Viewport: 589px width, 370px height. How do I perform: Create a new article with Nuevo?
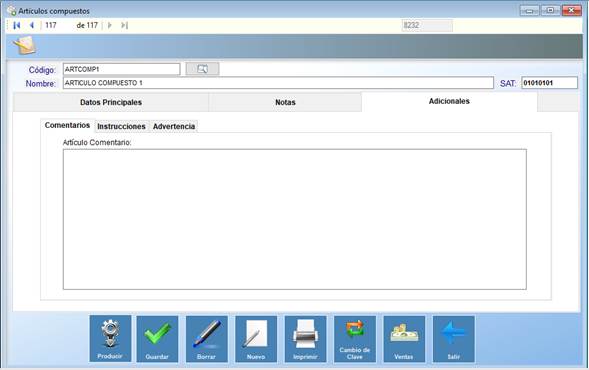coord(256,338)
